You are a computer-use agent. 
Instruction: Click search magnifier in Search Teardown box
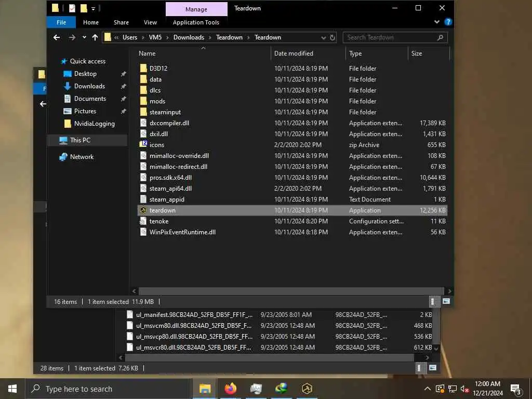tap(440, 37)
